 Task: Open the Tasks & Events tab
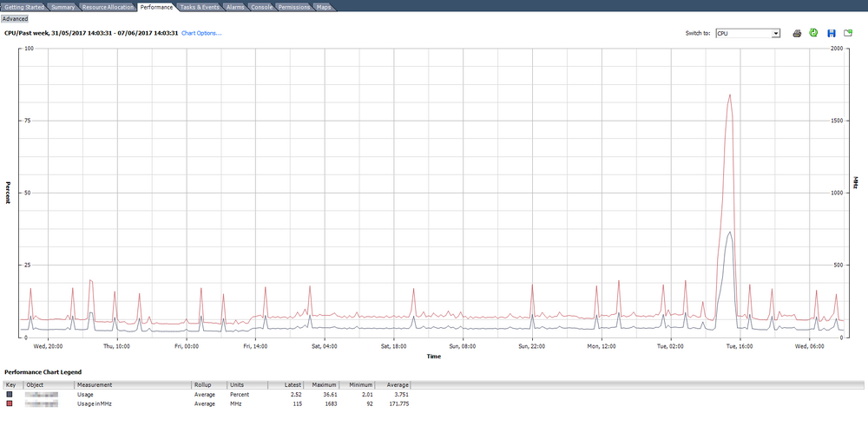click(200, 7)
